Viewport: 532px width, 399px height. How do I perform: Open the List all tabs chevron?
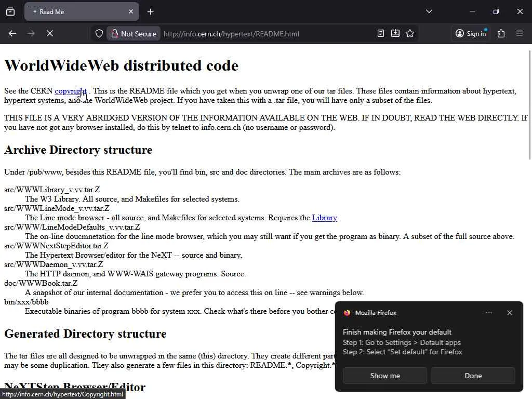pyautogui.click(x=429, y=11)
